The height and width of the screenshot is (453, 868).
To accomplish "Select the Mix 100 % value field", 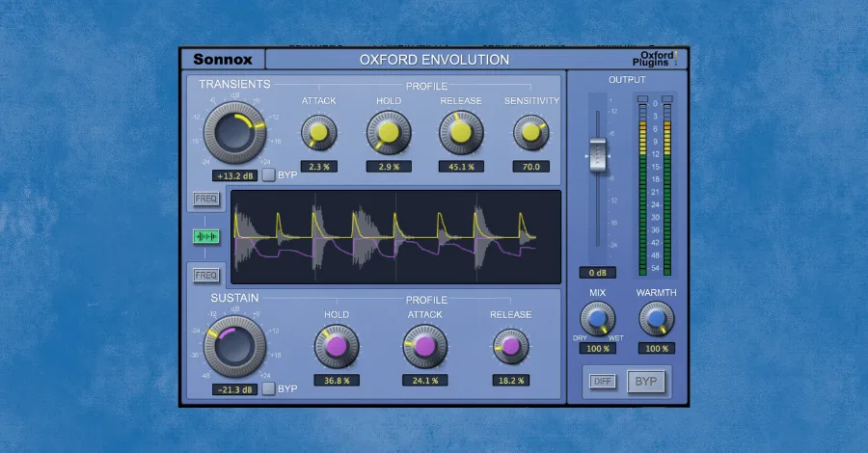I will pos(598,349).
